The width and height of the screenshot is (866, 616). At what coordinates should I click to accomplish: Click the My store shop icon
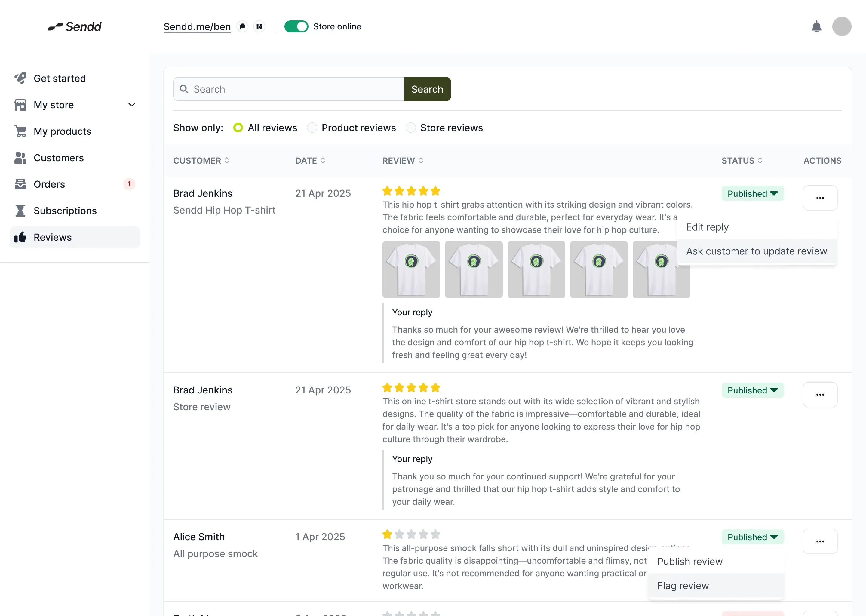20,105
